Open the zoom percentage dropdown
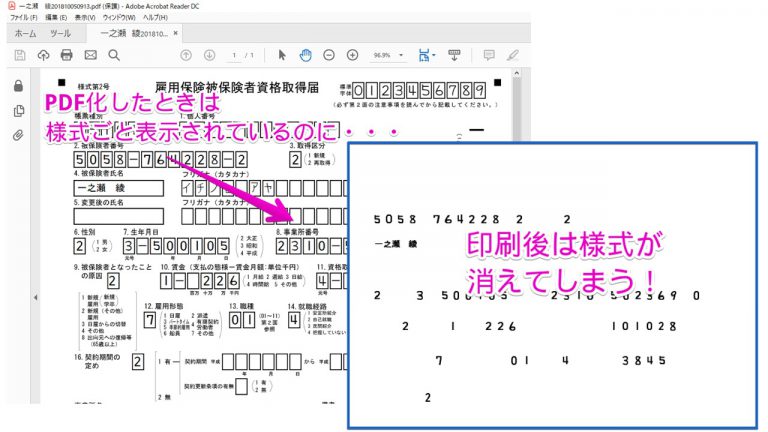768x432 pixels. click(x=401, y=55)
